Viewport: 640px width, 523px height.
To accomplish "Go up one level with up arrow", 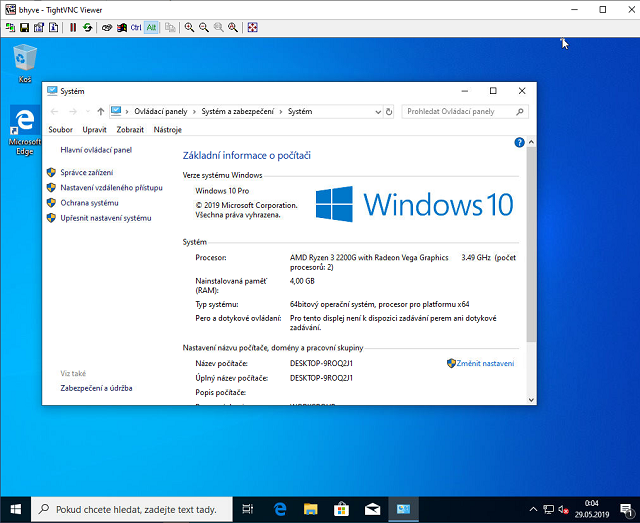I will click(x=101, y=111).
